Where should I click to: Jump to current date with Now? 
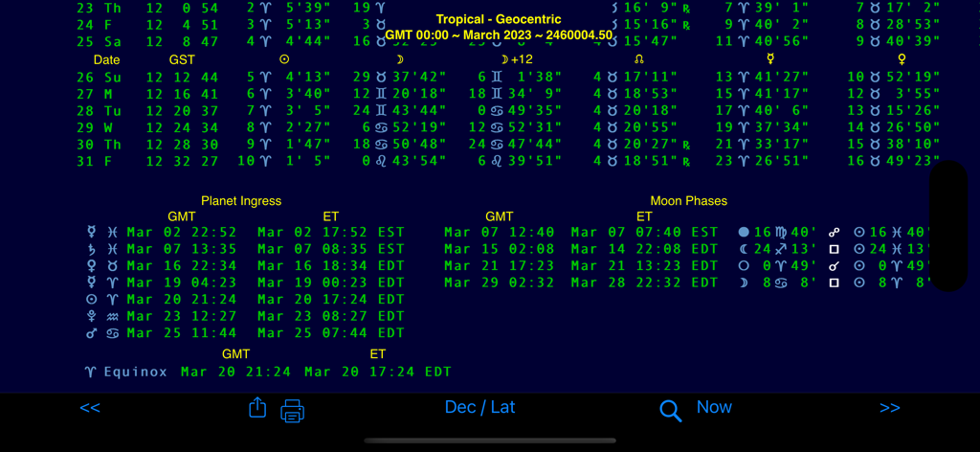pyautogui.click(x=714, y=408)
